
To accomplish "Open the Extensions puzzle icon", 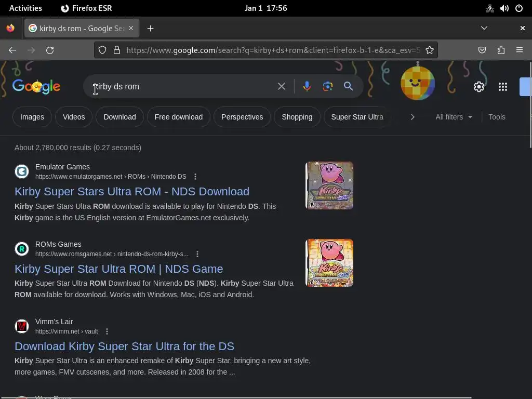I will coord(501,50).
